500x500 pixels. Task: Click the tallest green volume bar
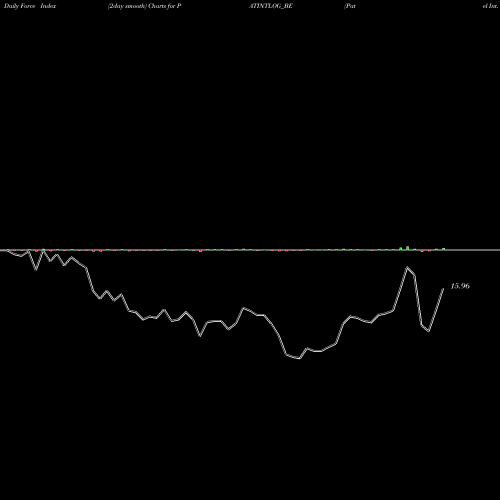click(407, 248)
